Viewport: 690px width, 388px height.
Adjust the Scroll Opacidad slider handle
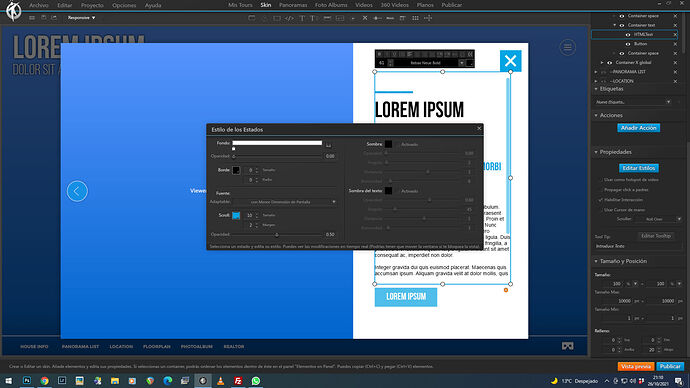(x=276, y=235)
